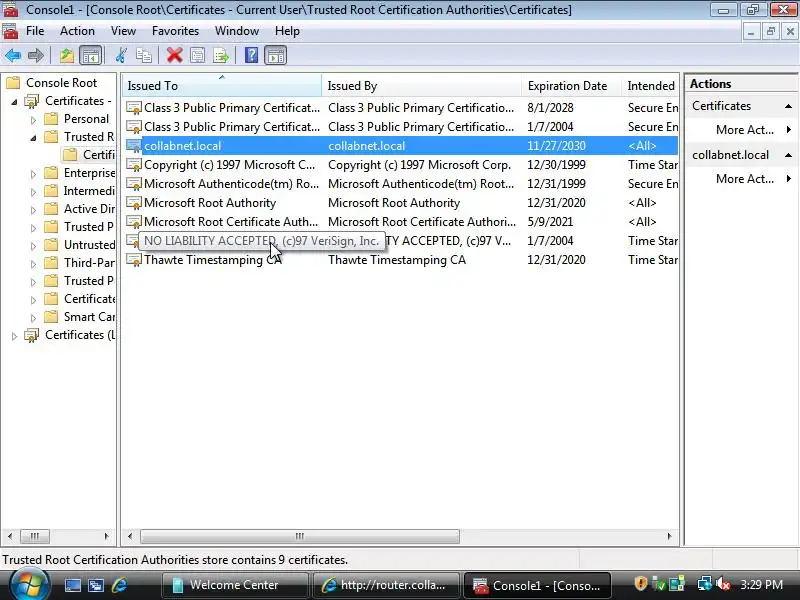Viewport: 800px width, 600px height.
Task: Switch to router.colla... IE taskbar window
Action: tap(386, 585)
